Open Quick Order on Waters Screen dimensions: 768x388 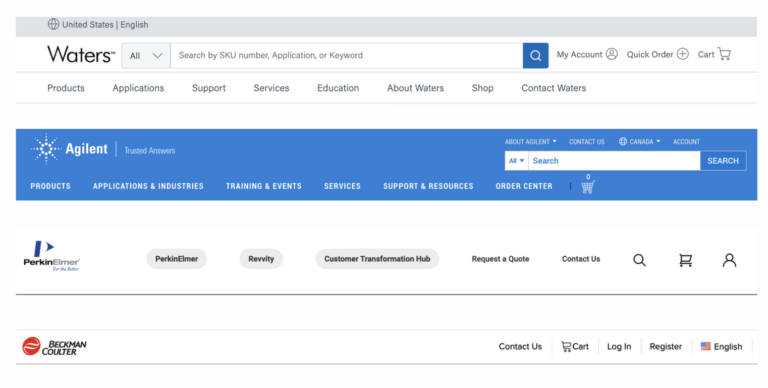click(657, 54)
